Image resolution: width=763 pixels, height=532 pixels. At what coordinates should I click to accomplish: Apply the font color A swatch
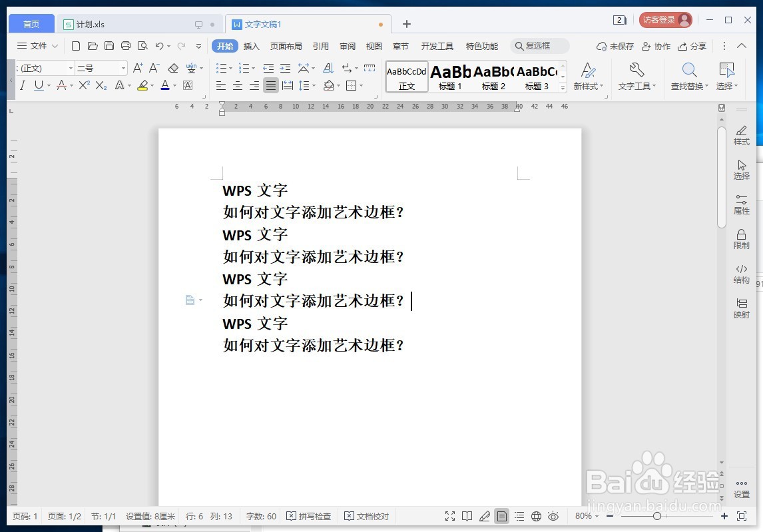click(x=165, y=86)
